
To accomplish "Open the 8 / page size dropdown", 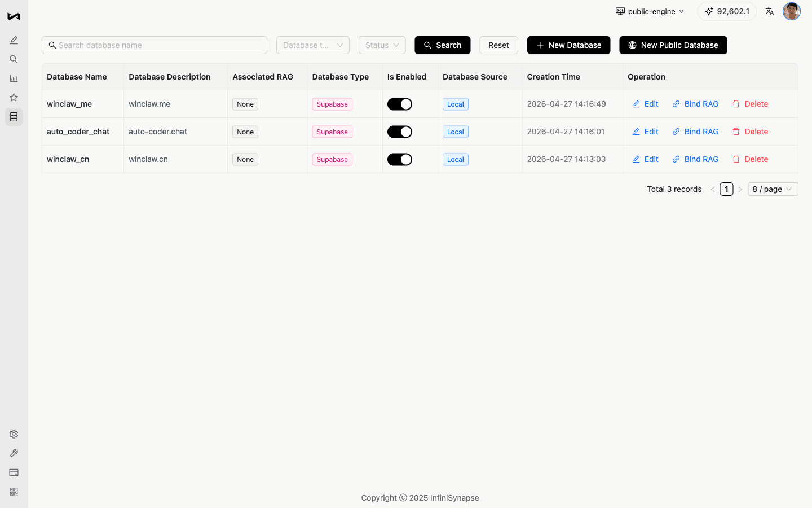I will tap(773, 189).
